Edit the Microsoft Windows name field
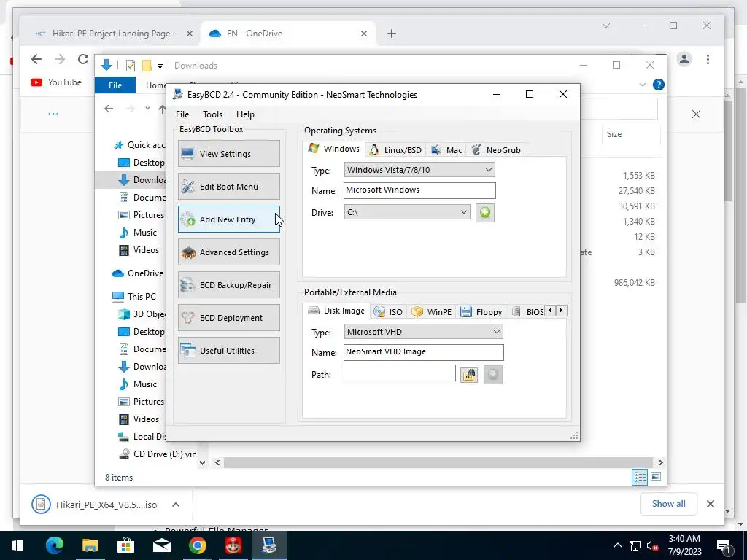The width and height of the screenshot is (747, 560). [x=419, y=190]
